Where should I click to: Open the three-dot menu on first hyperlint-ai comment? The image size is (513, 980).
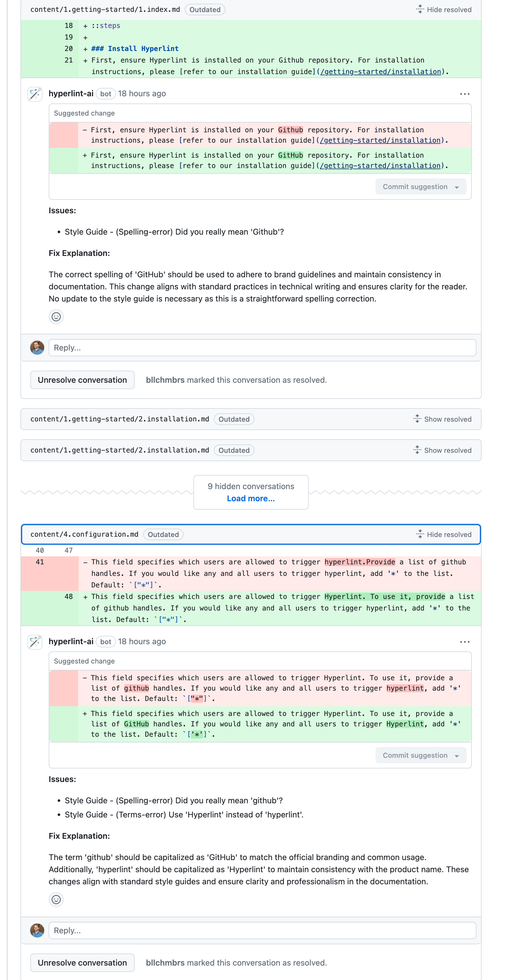[464, 94]
